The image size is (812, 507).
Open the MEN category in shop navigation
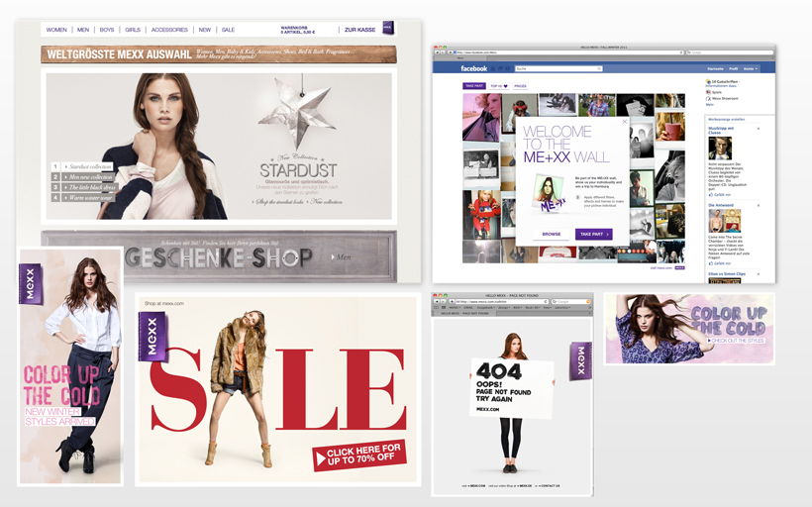83,30
